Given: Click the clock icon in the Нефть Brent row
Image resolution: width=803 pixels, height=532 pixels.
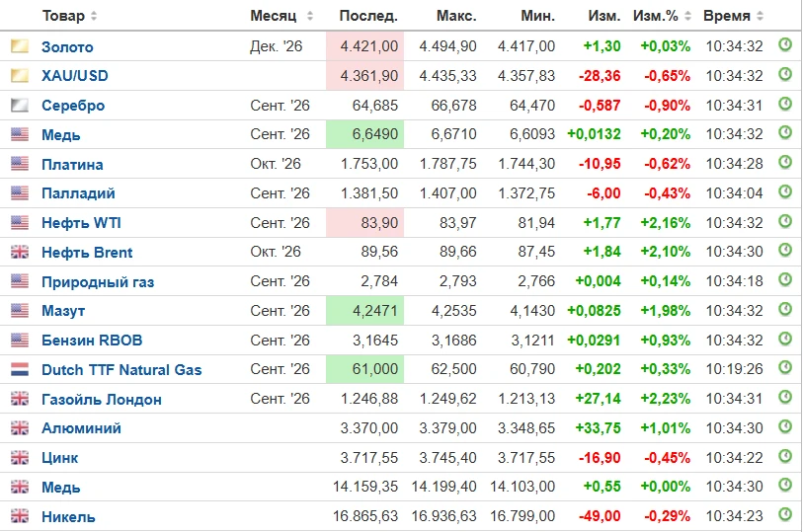Looking at the screenshot, I should [785, 250].
